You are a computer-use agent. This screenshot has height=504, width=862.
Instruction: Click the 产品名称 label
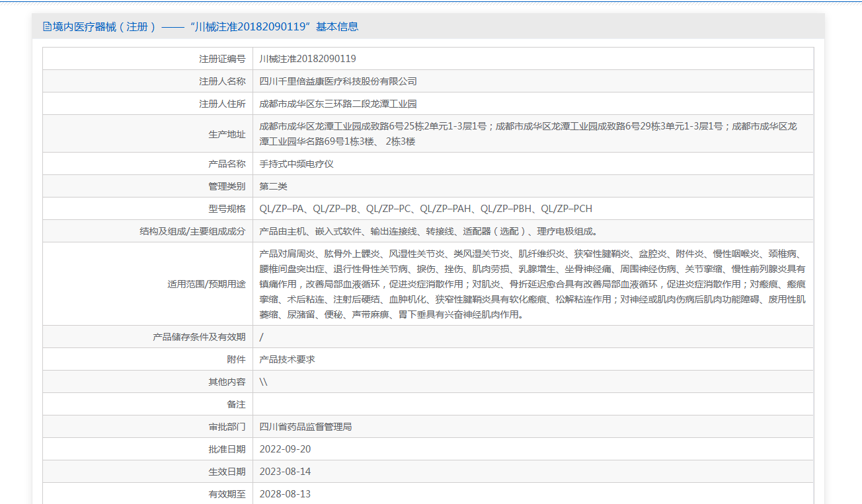pyautogui.click(x=227, y=164)
